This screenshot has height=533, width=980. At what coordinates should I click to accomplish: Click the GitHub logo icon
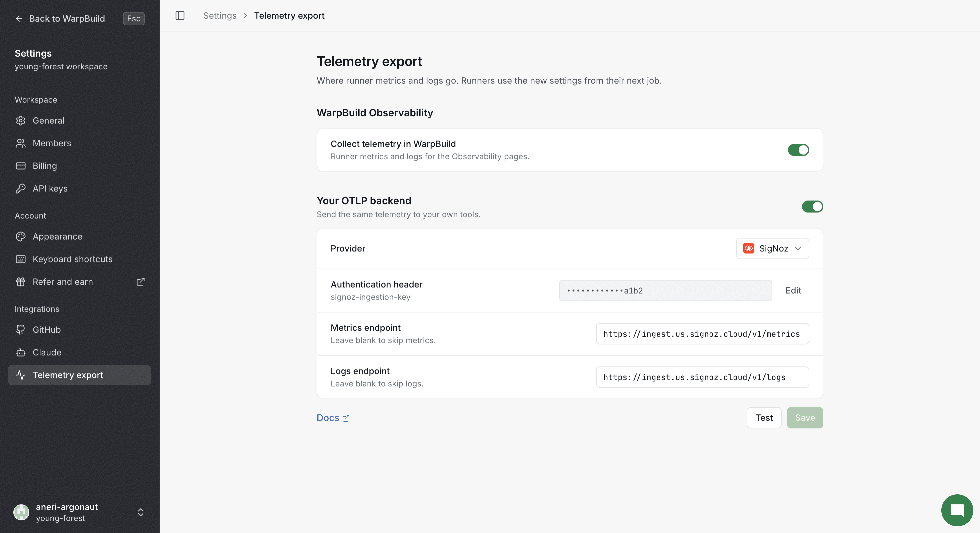pyautogui.click(x=21, y=329)
